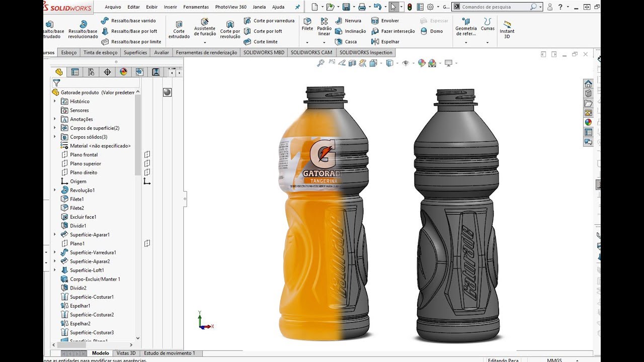The image size is (644, 362).
Task: Switch to the Esboço tab
Action: click(69, 52)
